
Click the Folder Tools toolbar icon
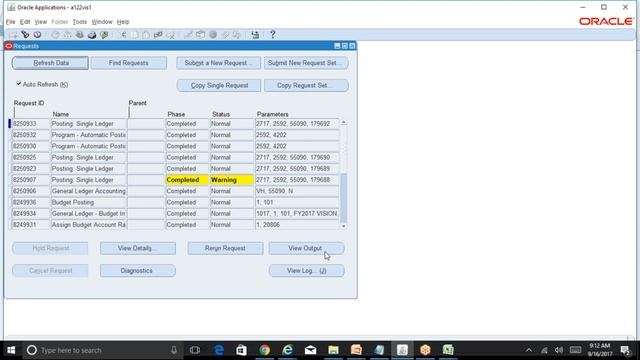pyautogui.click(x=237, y=35)
